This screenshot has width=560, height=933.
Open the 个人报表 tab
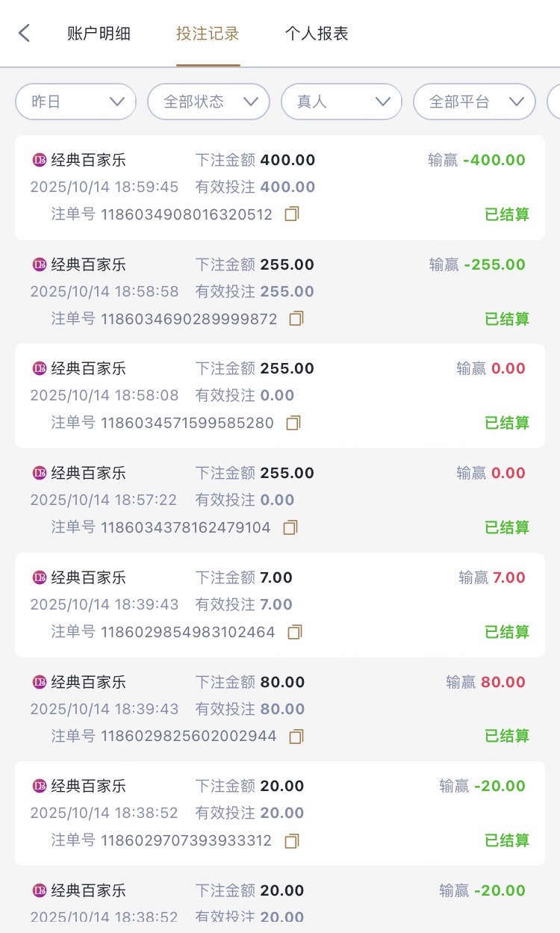coord(317,34)
